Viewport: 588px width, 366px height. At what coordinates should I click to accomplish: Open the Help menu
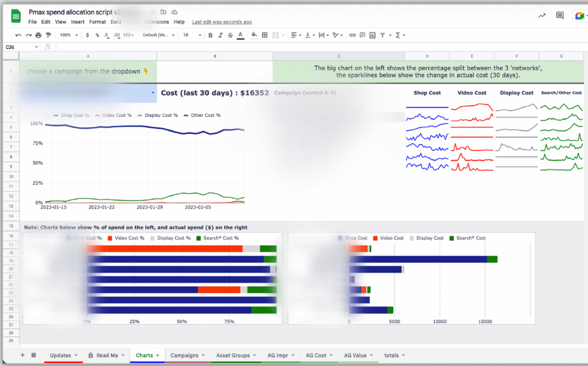click(x=179, y=22)
